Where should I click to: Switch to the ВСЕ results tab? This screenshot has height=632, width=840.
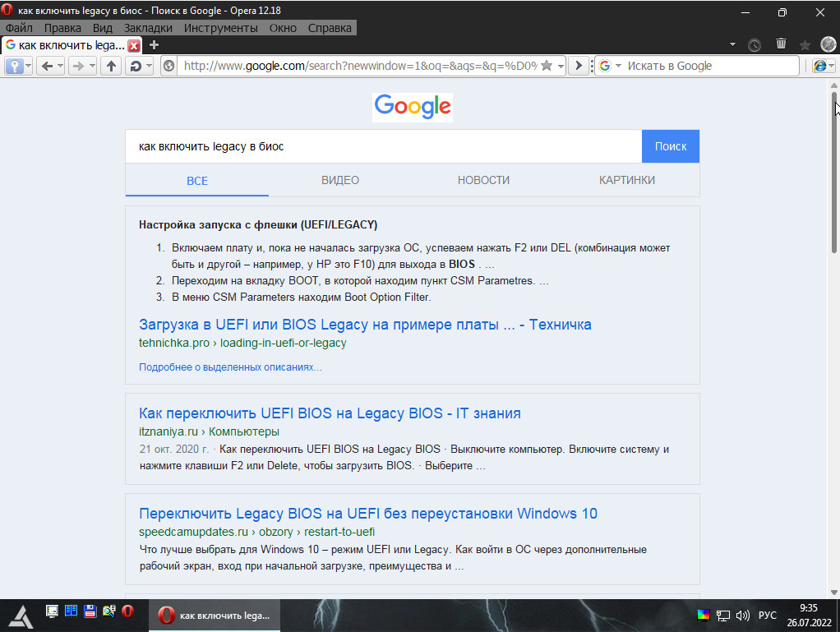point(197,181)
